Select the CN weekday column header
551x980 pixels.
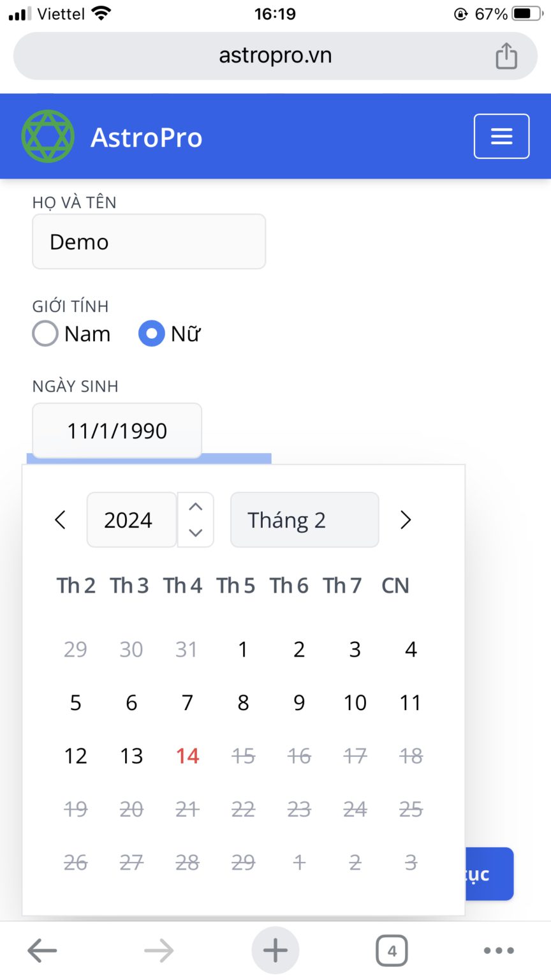pyautogui.click(x=395, y=585)
